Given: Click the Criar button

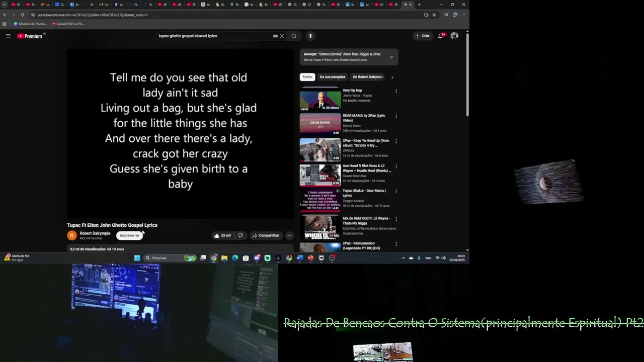Looking at the screenshot, I should click(423, 36).
